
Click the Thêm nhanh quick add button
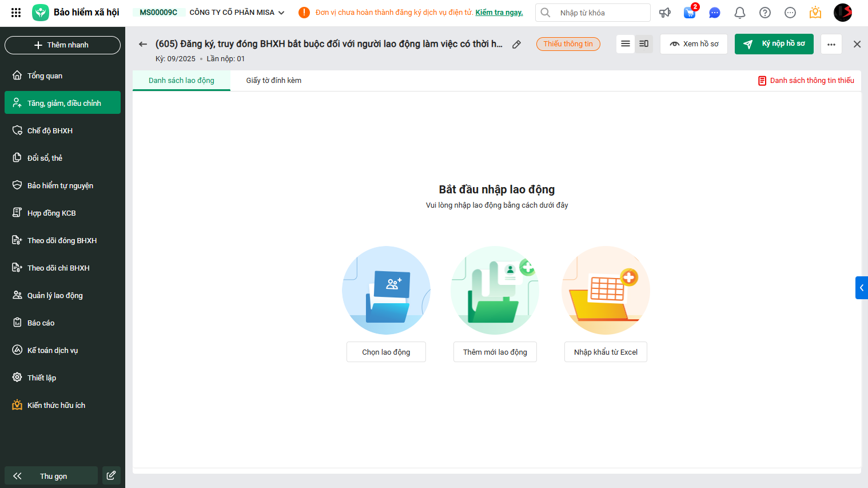click(62, 45)
